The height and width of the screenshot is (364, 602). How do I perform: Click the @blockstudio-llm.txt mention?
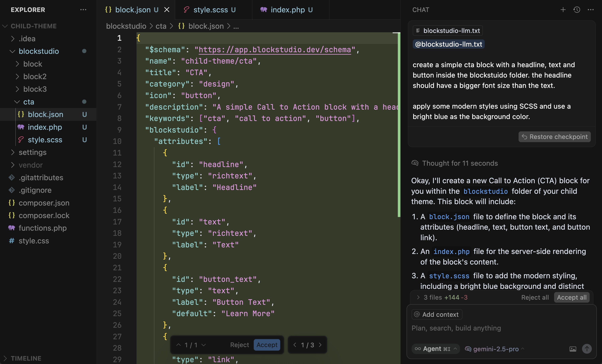tap(449, 44)
